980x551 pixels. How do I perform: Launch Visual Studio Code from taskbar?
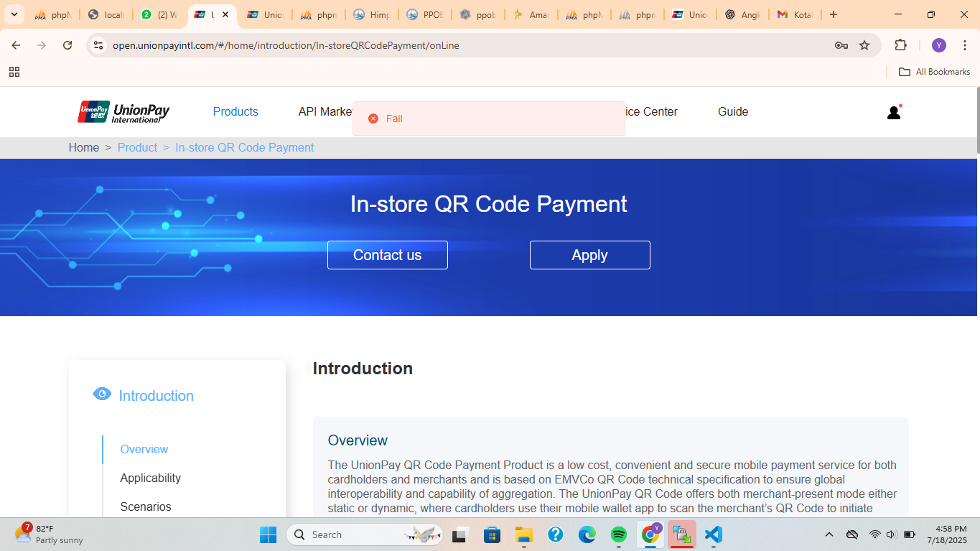[x=713, y=534]
